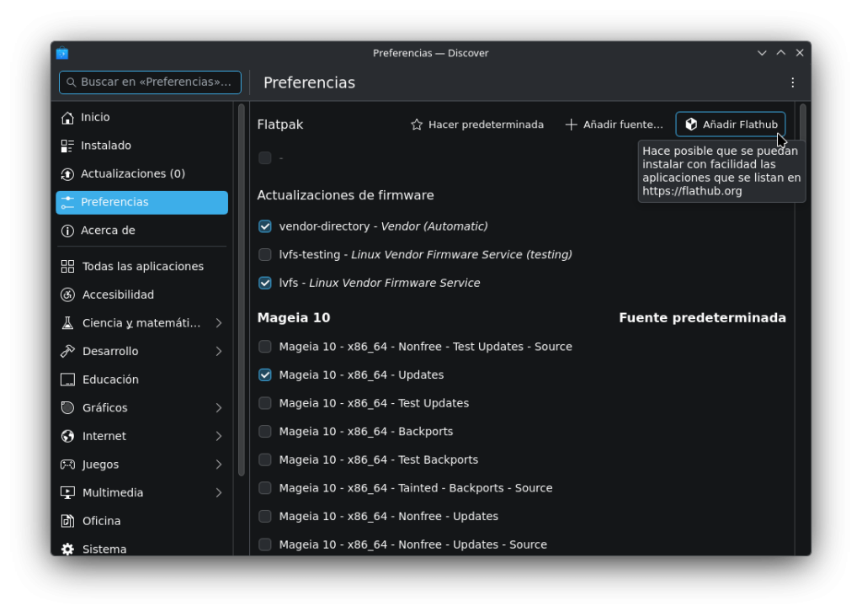Expand the Gráficos category chevron
The image size is (862, 616).
(219, 408)
